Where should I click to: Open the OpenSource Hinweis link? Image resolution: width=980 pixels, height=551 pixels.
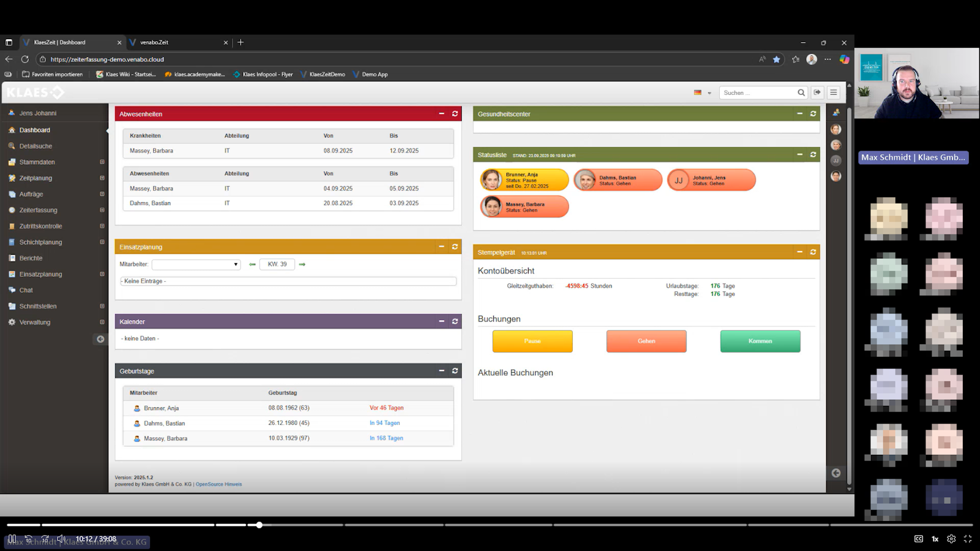click(x=219, y=484)
